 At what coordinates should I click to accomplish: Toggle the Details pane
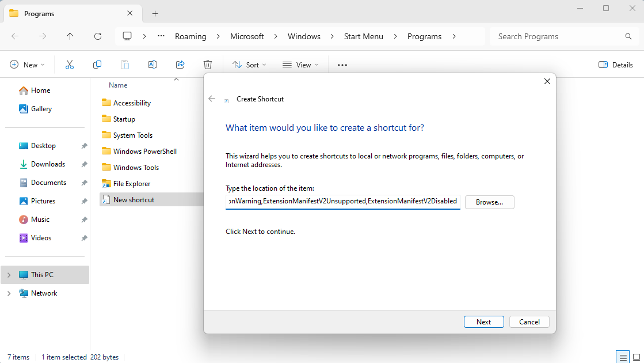[615, 65]
